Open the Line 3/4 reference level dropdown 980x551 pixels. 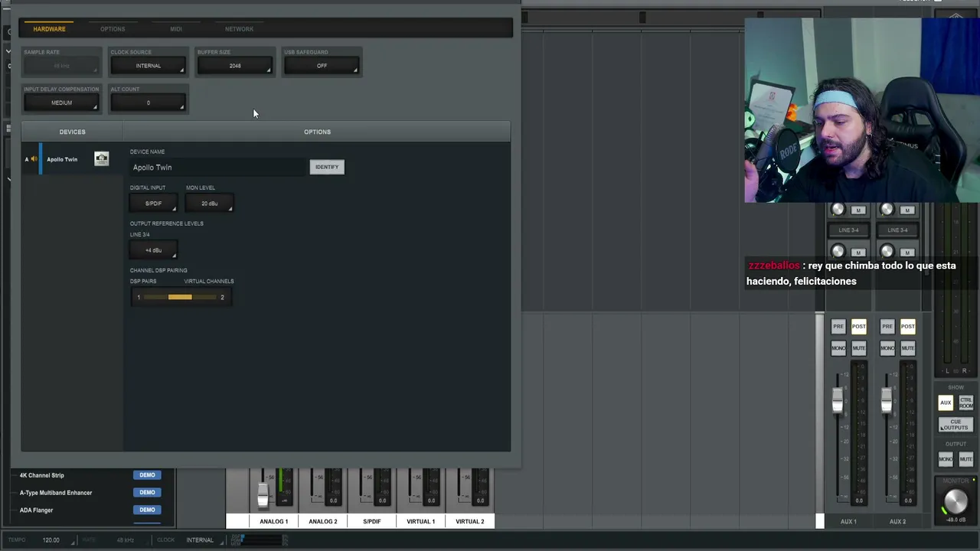(x=153, y=250)
